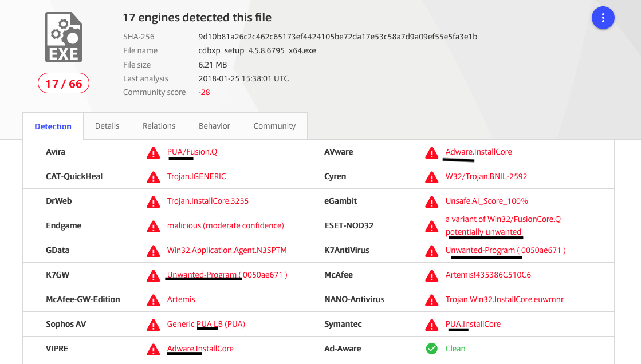Open the Relations tab
This screenshot has width=641, height=364.
pos(159,126)
